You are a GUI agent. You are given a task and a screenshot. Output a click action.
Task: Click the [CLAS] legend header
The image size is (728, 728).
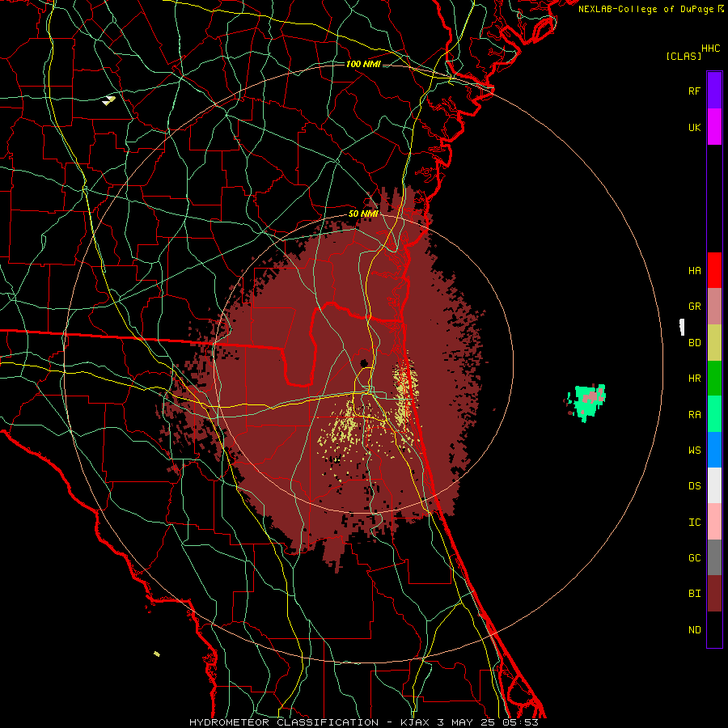[684, 56]
